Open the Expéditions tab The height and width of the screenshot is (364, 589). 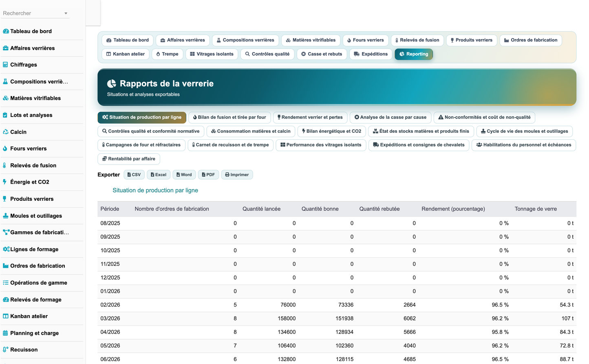click(x=371, y=54)
